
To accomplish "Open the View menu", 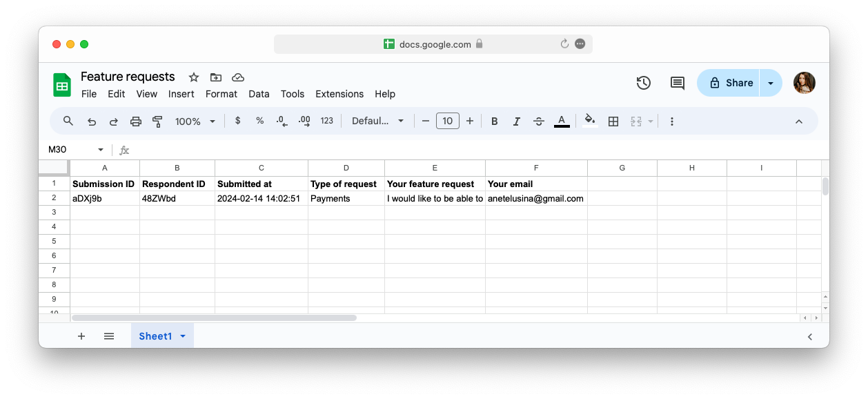I will tap(147, 94).
